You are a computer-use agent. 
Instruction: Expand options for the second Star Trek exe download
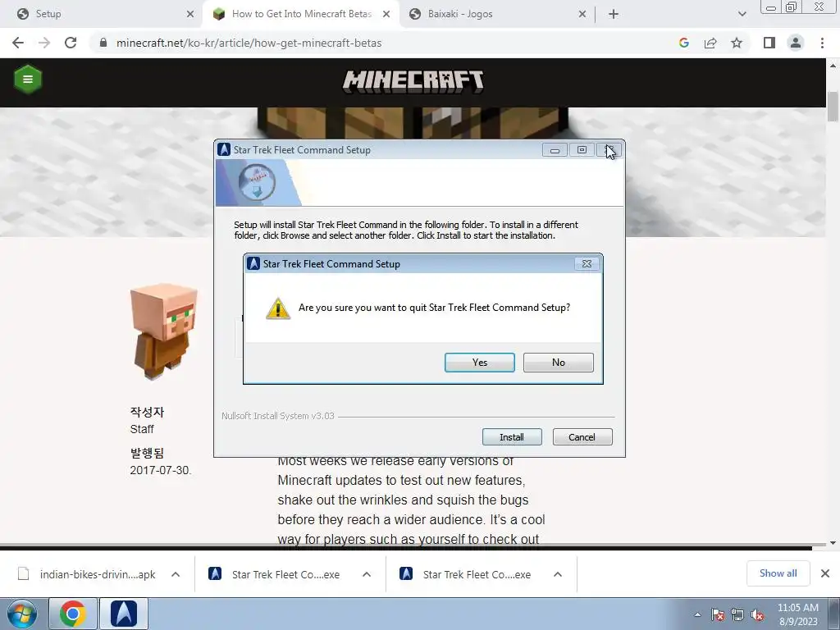click(x=558, y=574)
